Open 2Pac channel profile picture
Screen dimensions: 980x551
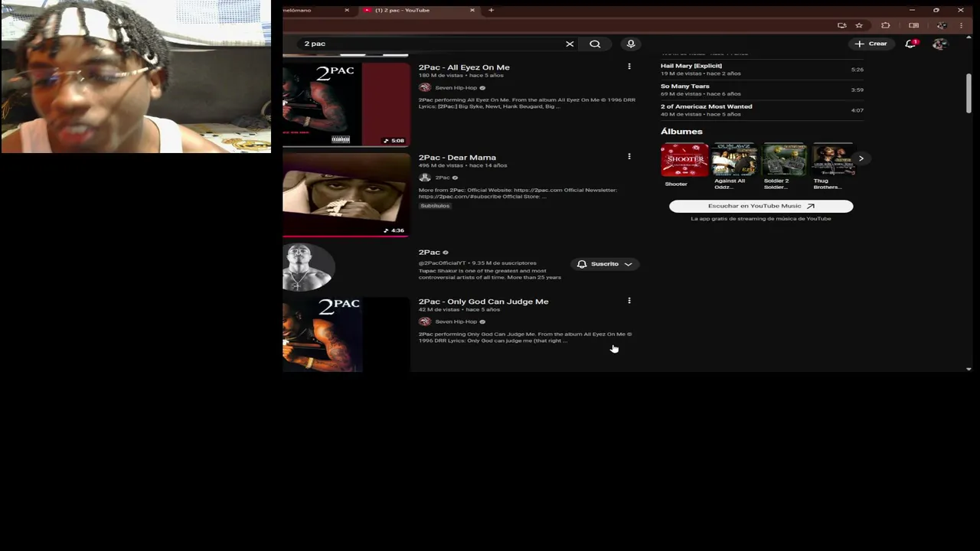click(x=308, y=267)
